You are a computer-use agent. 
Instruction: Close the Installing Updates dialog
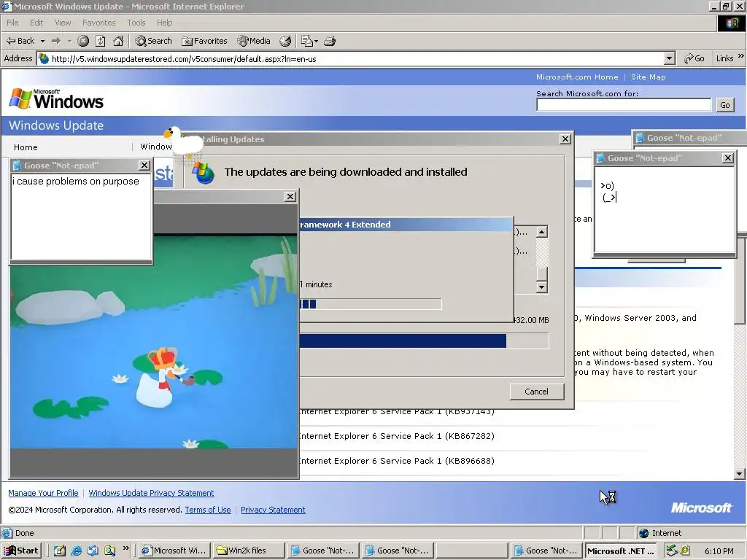pyautogui.click(x=565, y=139)
